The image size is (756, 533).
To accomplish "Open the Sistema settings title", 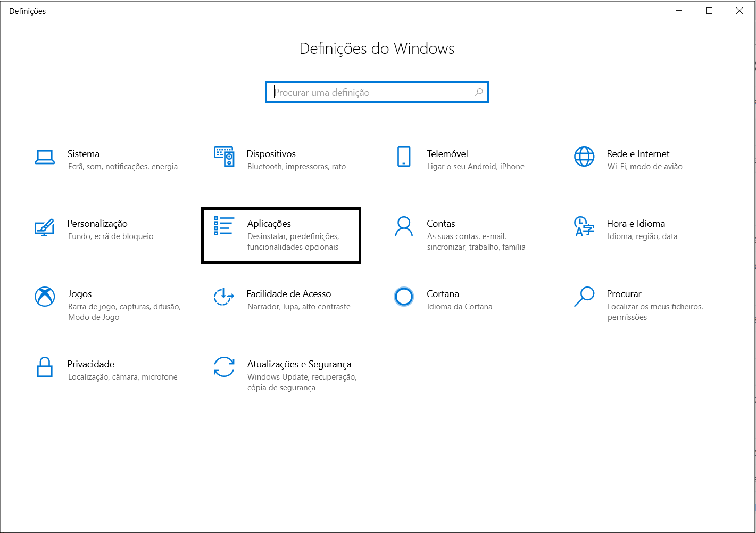I will tap(84, 154).
